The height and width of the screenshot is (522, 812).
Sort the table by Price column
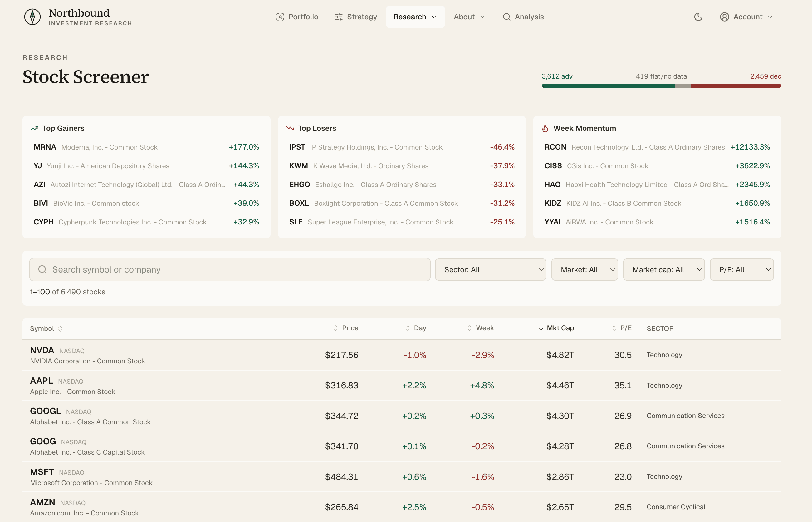pyautogui.click(x=345, y=328)
